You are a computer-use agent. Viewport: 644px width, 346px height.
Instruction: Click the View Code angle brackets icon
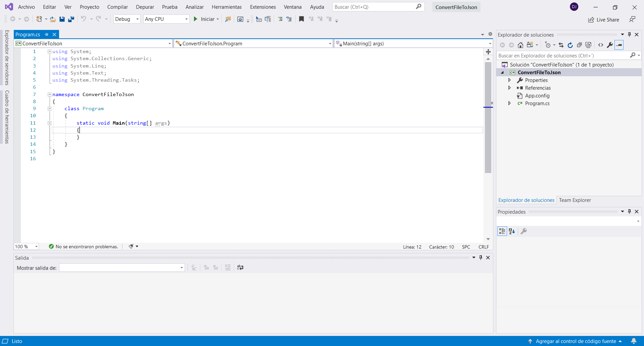point(601,45)
